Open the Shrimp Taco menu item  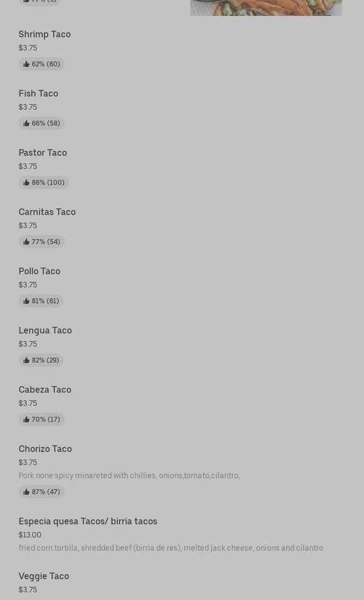tap(44, 34)
